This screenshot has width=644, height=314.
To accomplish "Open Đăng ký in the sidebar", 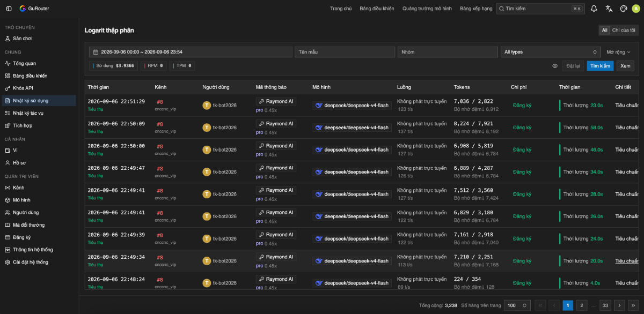I will pos(38,237).
